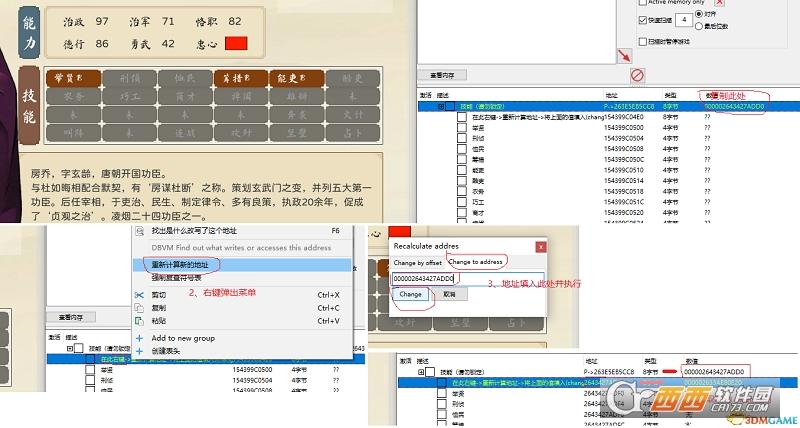
Task: Choose 复制 Ctrl+C menu entry
Action: click(x=243, y=308)
